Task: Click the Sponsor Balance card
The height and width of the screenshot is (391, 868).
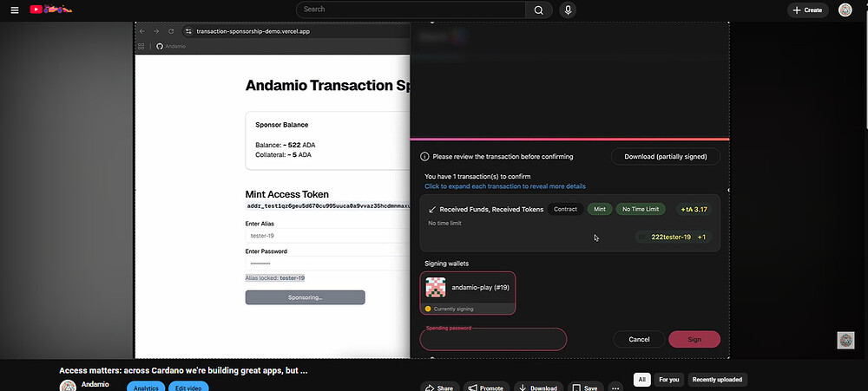Action: coord(328,140)
